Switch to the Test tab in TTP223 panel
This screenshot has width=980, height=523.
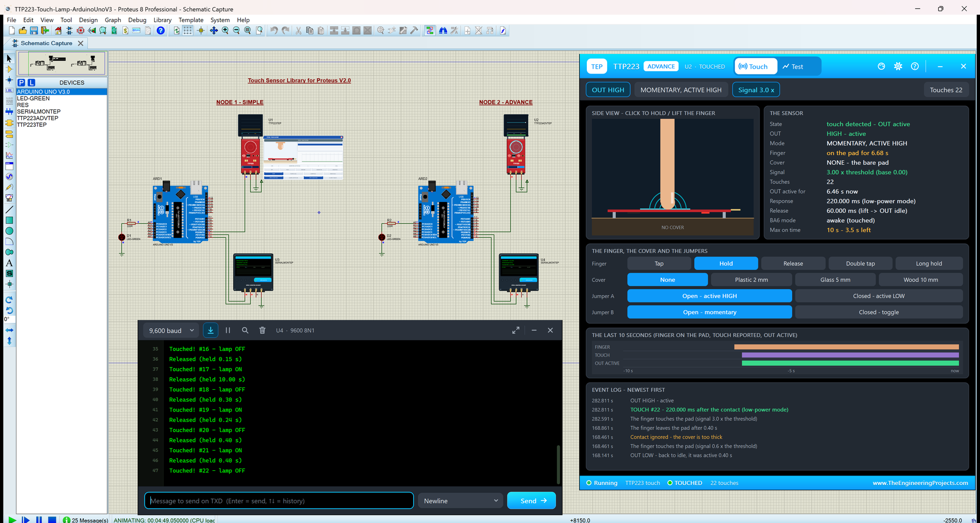(x=793, y=66)
